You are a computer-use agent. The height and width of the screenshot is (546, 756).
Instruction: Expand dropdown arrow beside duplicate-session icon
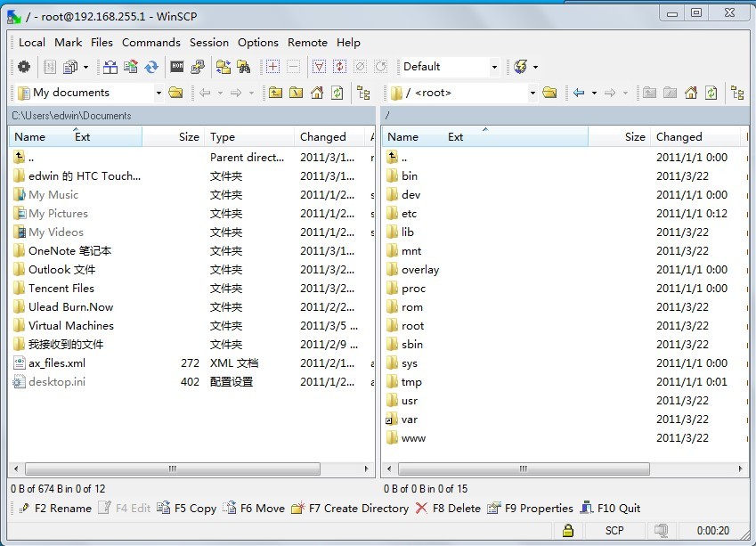(x=85, y=67)
